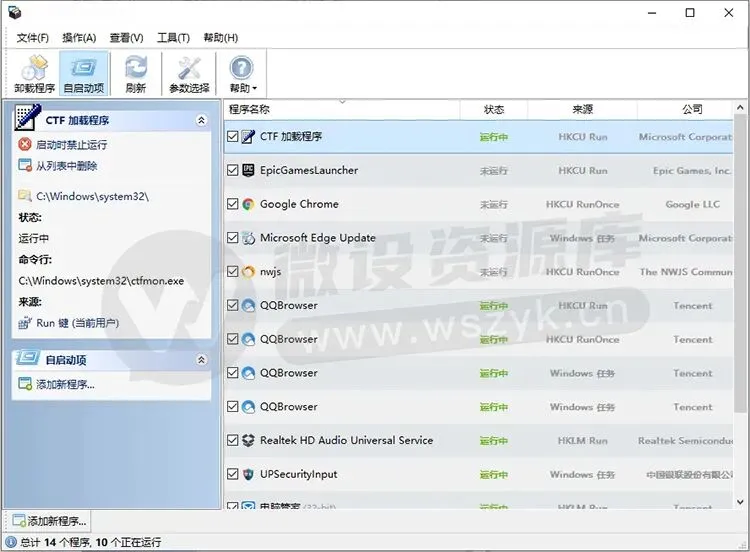The image size is (750, 552).
Task: Click the icon beside 从列表中删除
Action: [x=25, y=166]
